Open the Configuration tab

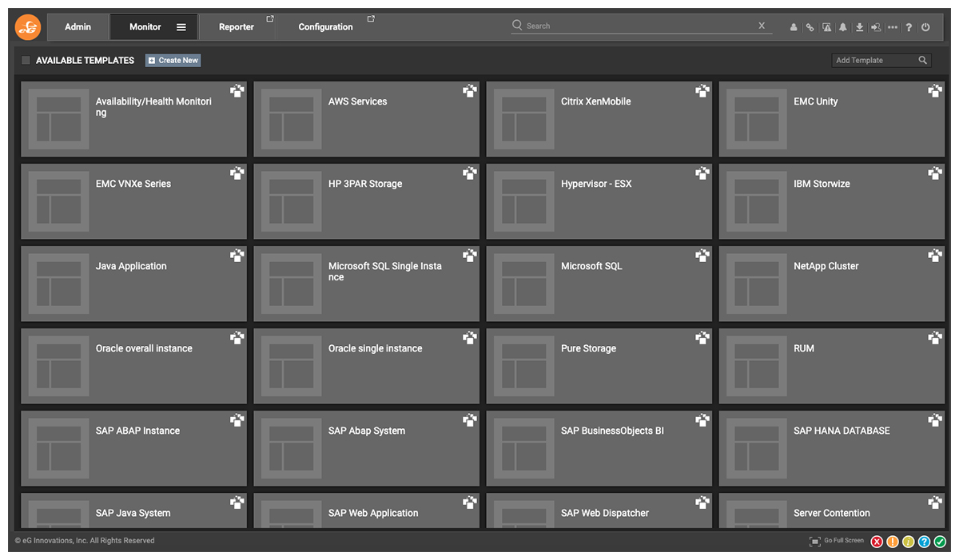click(x=326, y=27)
